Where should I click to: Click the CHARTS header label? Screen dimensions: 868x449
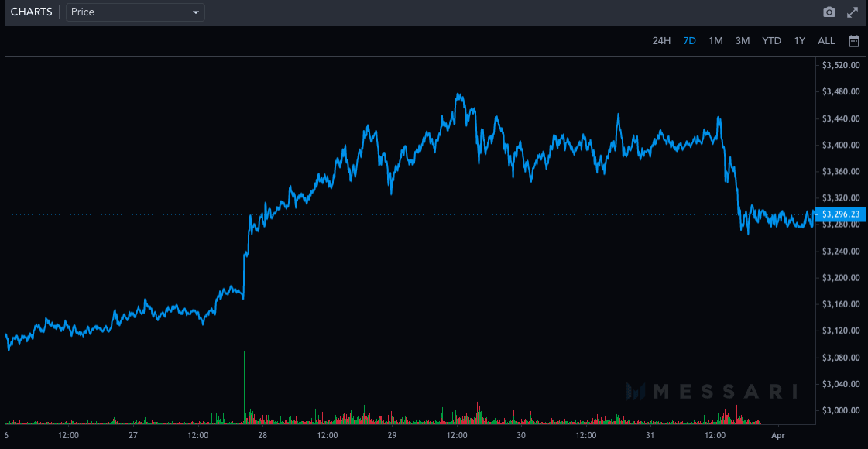click(31, 12)
